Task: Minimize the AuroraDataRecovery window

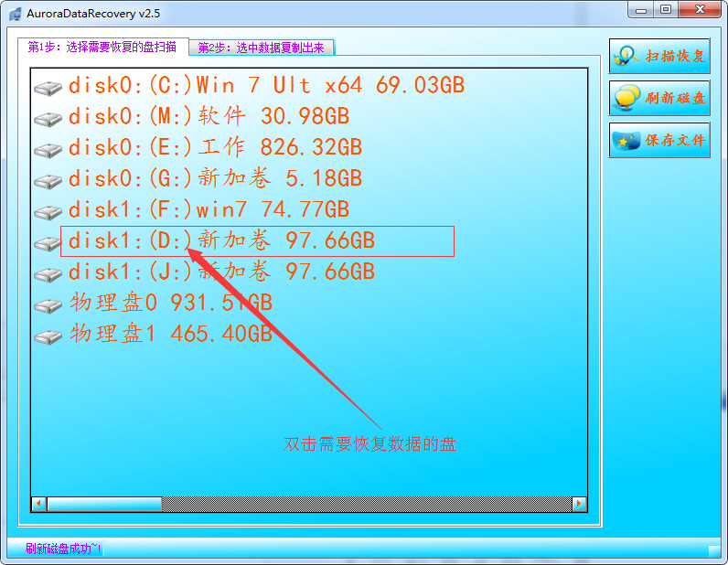Action: pyautogui.click(x=641, y=10)
